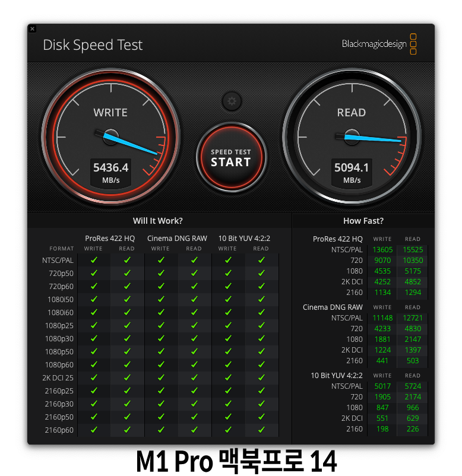Click ProRes 2160 write value 1134
Screen dimensions: 462x476
(382, 293)
